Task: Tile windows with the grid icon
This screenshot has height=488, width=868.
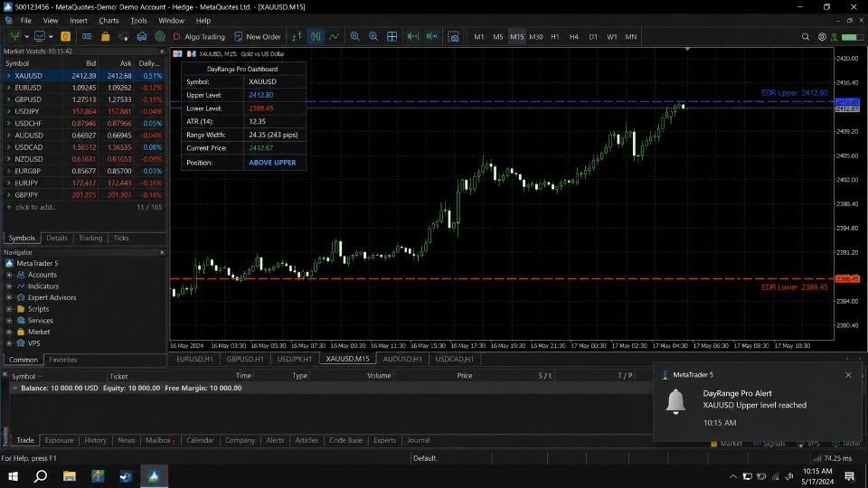Action: pyautogui.click(x=392, y=36)
